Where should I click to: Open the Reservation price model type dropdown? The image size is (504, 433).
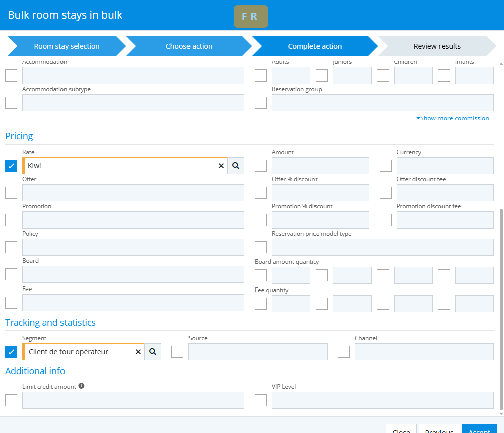pyautogui.click(x=383, y=247)
